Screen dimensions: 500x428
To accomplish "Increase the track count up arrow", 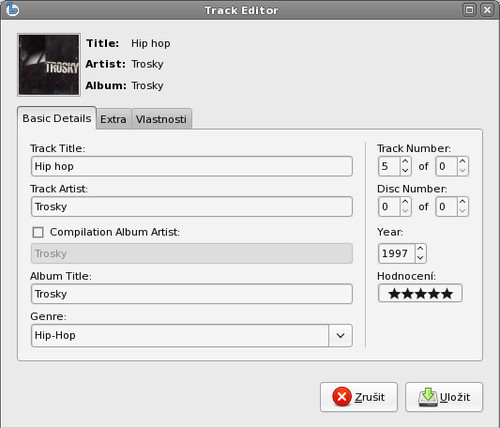I will pyautogui.click(x=462, y=162).
